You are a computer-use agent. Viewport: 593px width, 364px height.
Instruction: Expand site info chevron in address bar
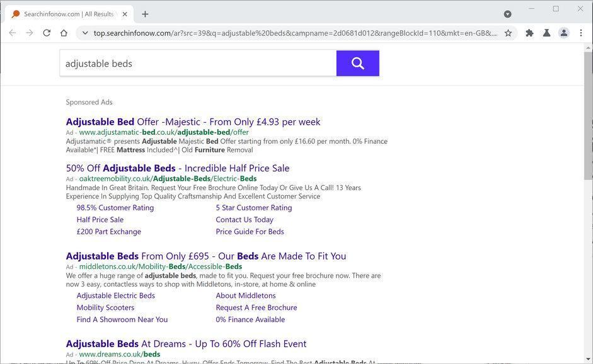pyautogui.click(x=86, y=33)
